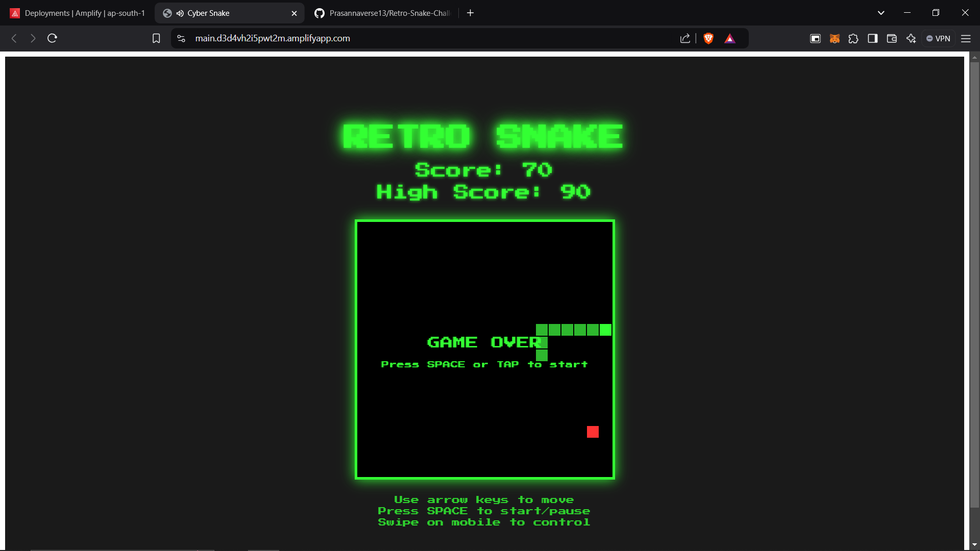Image resolution: width=980 pixels, height=551 pixels.
Task: Bookmark this page
Action: 156,38
